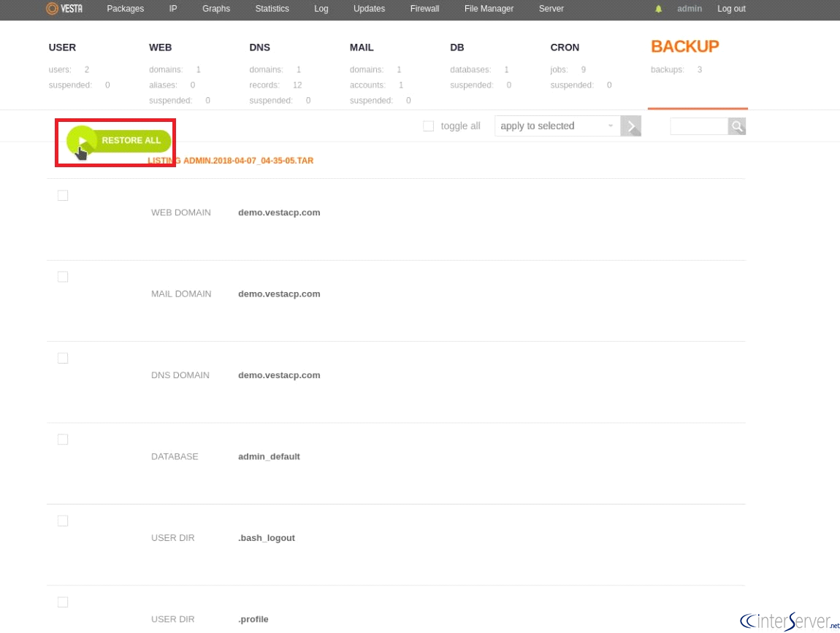Click DNS domain name demo.vestacp.com
Screen dimensions: 840x633
click(279, 375)
